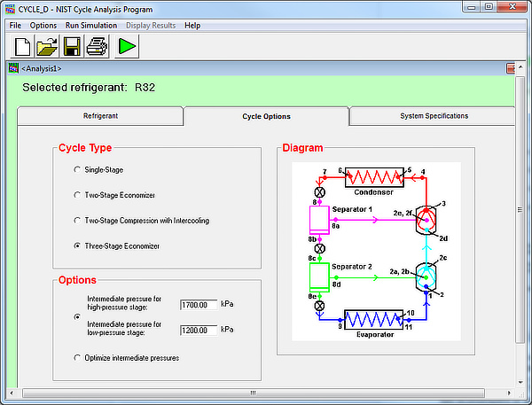Open the Run Simulation menu
Screen dimensions: 532x405
(91, 26)
